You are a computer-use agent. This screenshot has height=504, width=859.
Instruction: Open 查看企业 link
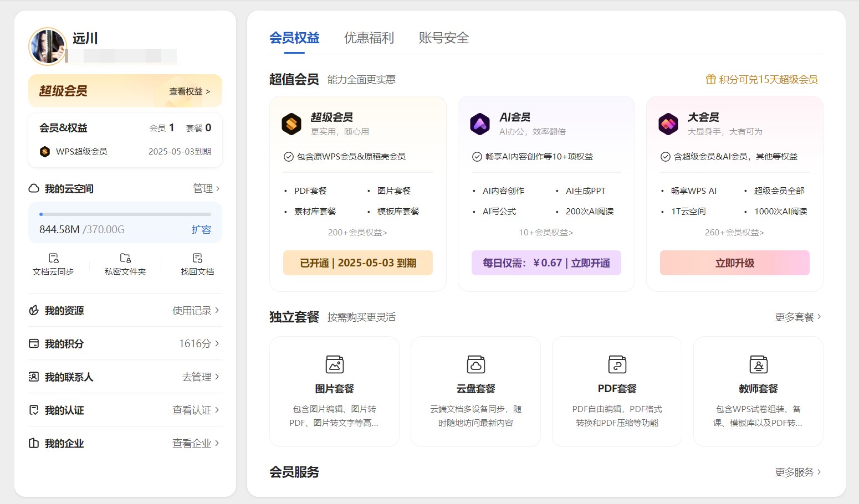coord(196,443)
